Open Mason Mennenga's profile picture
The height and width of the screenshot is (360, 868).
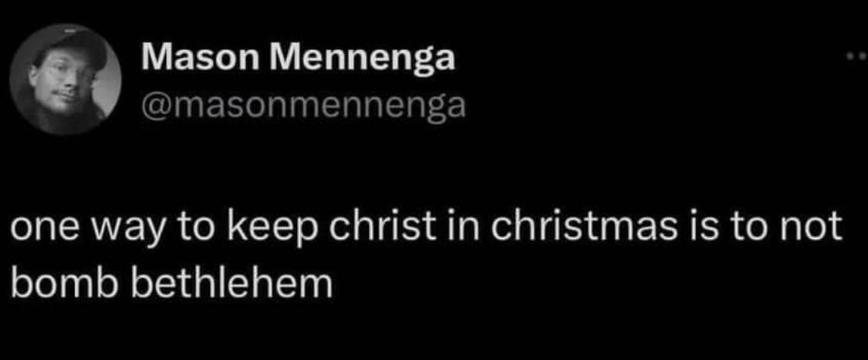(x=69, y=79)
